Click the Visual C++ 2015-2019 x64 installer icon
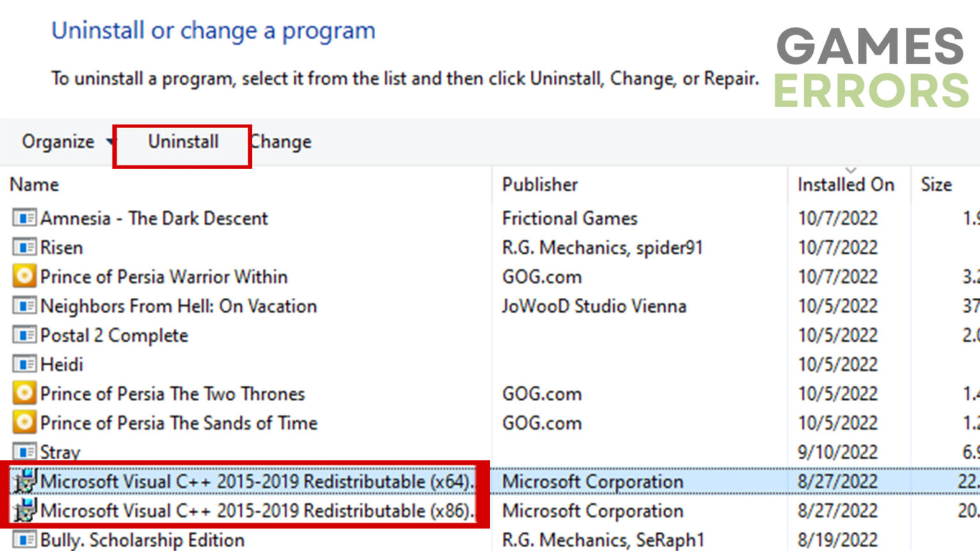The height and width of the screenshot is (551, 980). (24, 481)
